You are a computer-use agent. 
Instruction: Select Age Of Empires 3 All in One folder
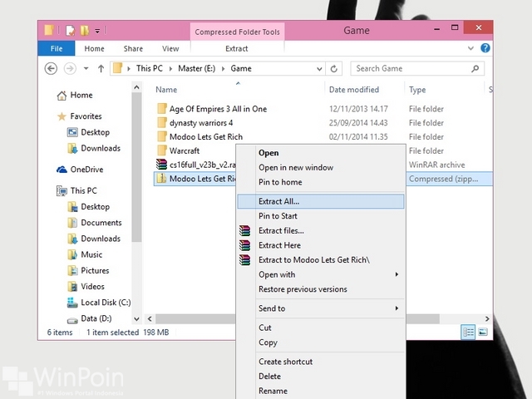point(218,109)
